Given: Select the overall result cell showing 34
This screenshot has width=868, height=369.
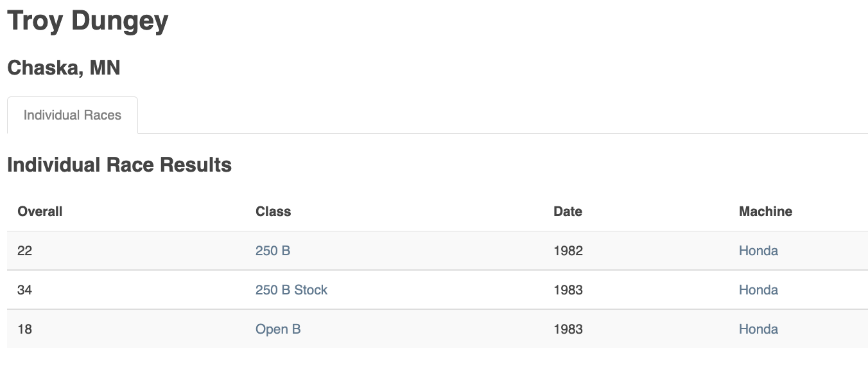Looking at the screenshot, I should click(x=24, y=290).
